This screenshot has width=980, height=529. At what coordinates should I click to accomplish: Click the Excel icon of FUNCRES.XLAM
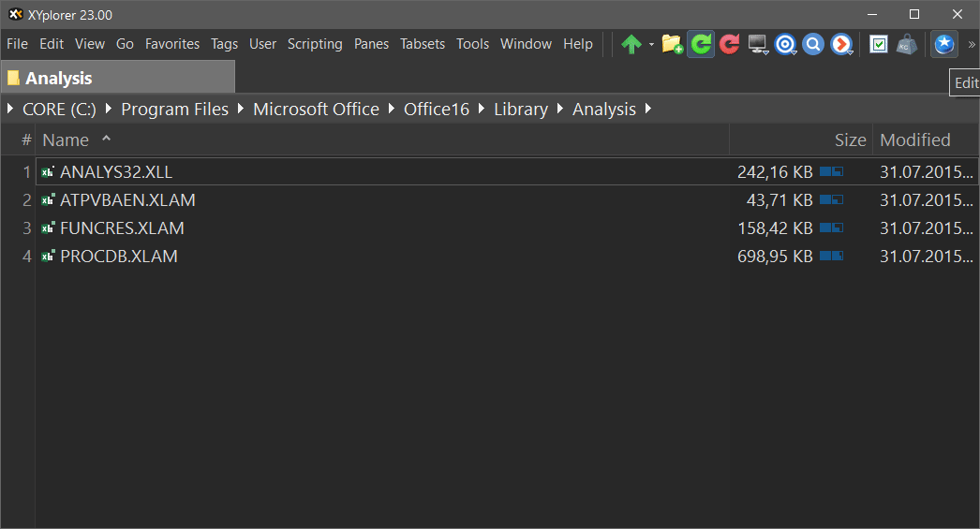point(48,228)
